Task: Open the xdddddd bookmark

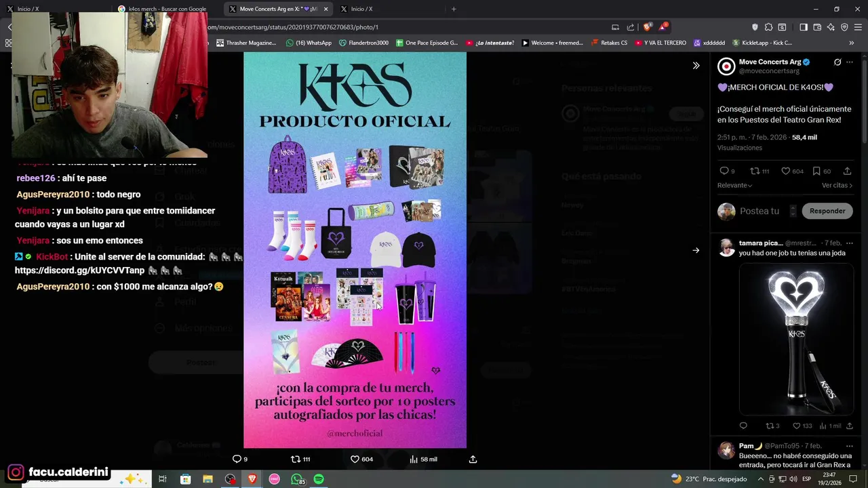Action: tap(709, 43)
